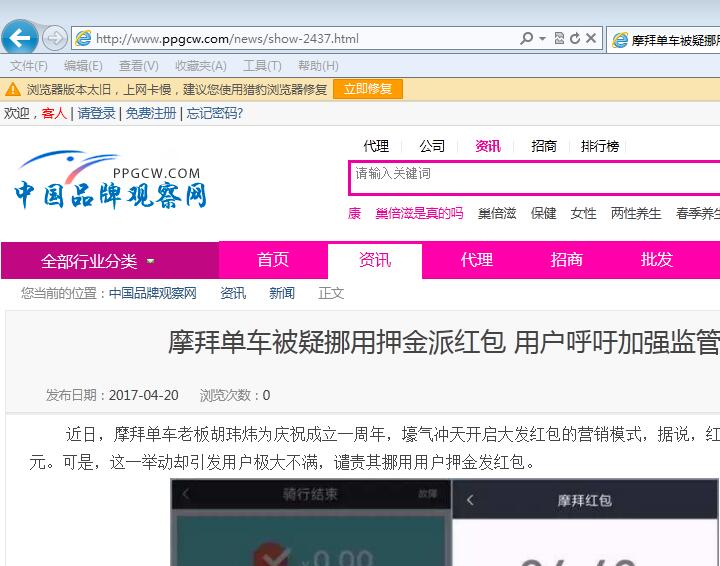Click the 新闻 breadcrumb link
Viewport: 720px width, 566px height.
(282, 293)
